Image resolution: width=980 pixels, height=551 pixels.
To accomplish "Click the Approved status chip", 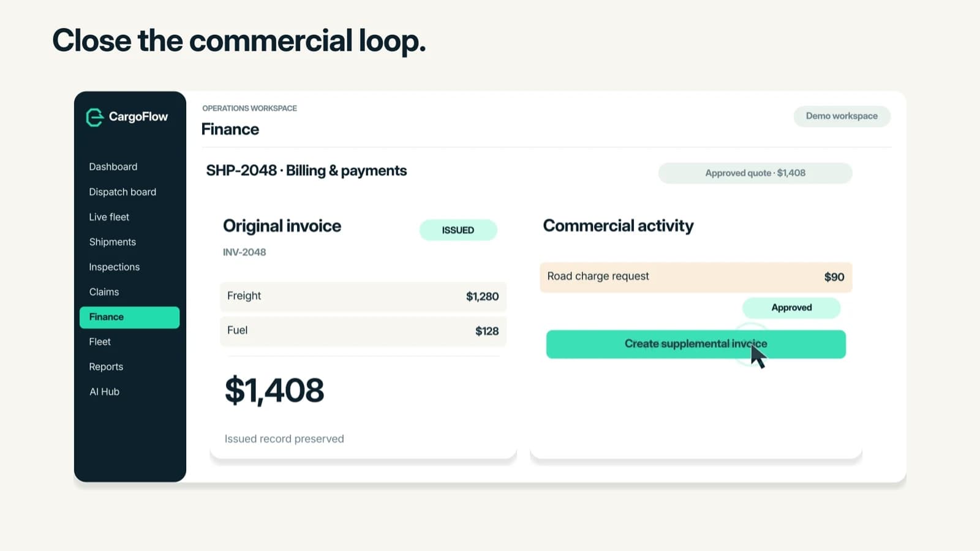I will pyautogui.click(x=791, y=308).
